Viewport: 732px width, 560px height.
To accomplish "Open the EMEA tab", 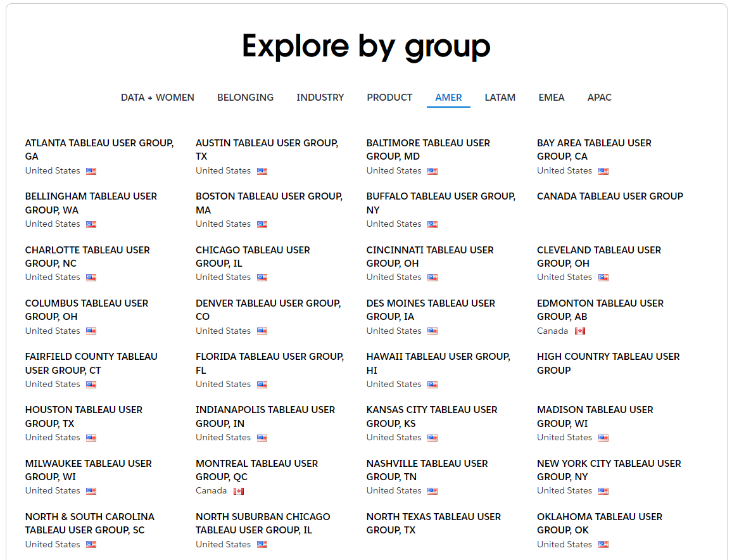I will (552, 98).
